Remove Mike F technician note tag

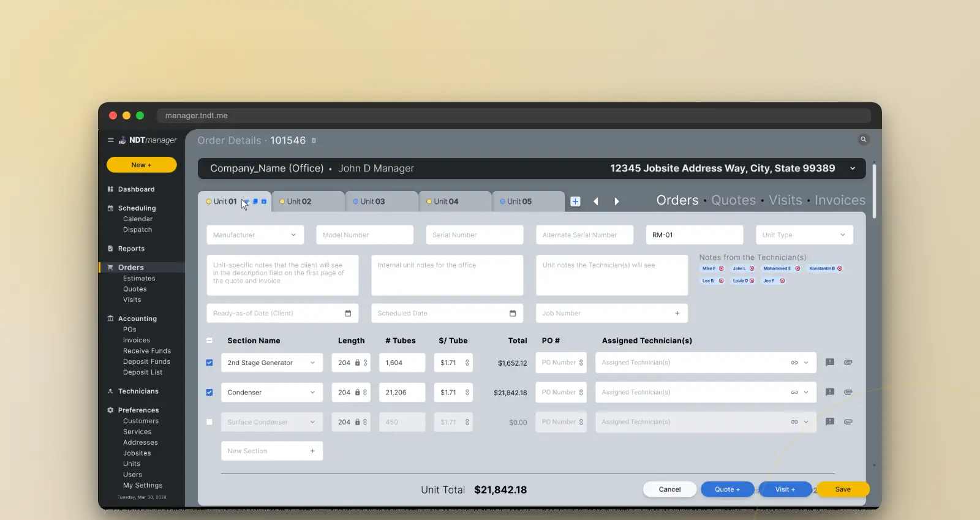[721, 268]
